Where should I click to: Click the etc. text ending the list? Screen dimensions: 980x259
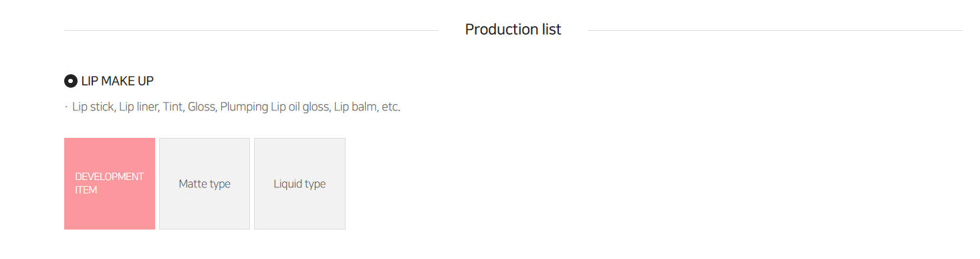[x=391, y=106]
